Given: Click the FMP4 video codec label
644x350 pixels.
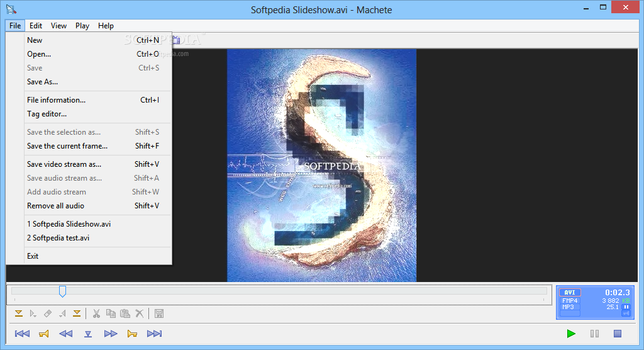Looking at the screenshot, I should 570,301.
